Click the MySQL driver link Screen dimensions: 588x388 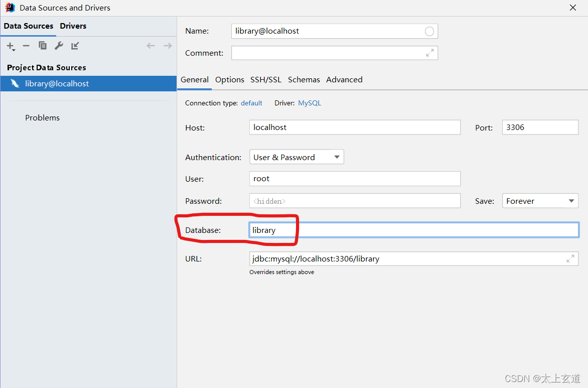310,103
